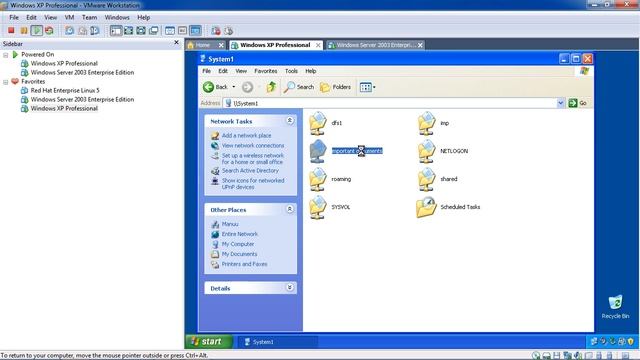Click the XP Start button

[209, 342]
